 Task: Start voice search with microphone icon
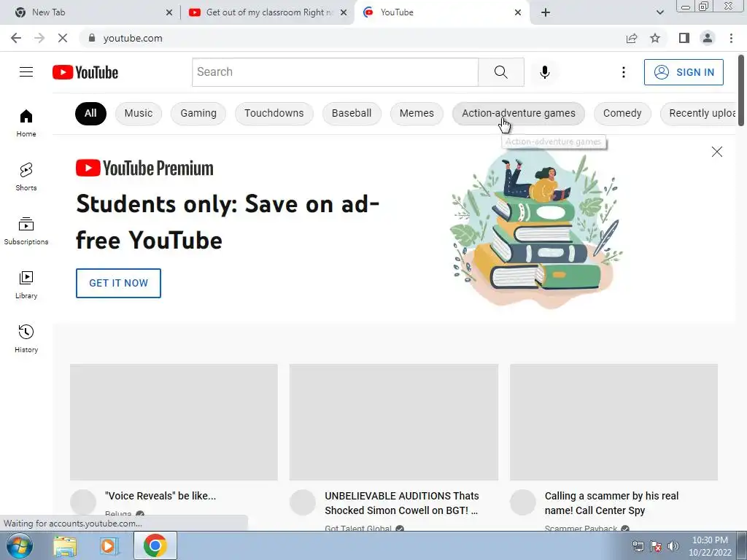point(544,72)
